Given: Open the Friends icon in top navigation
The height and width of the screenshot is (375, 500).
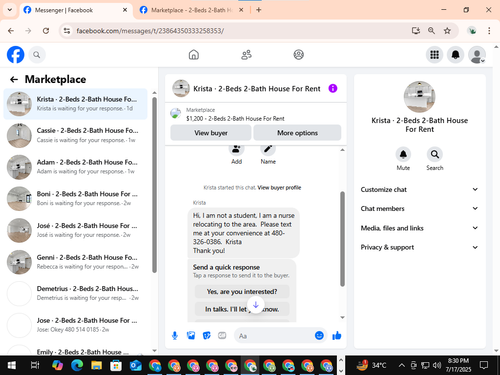Looking at the screenshot, I should pyautogui.click(x=246, y=55).
